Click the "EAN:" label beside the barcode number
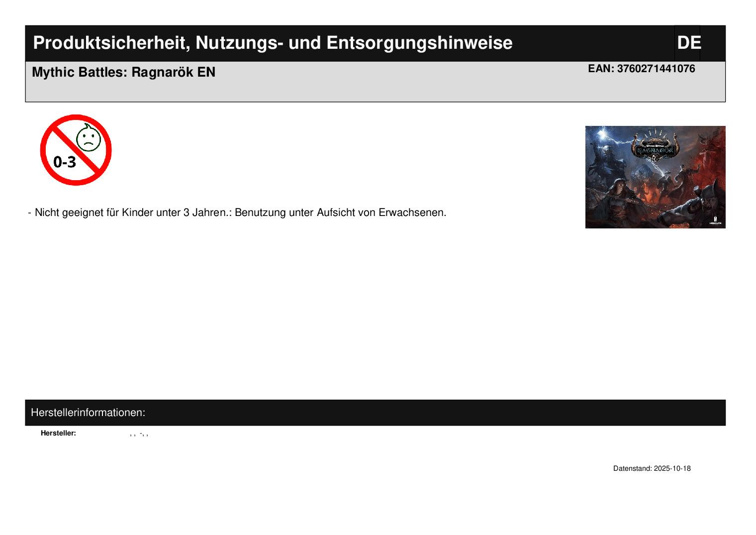Viewport: 756px width, 535px height. (x=601, y=69)
